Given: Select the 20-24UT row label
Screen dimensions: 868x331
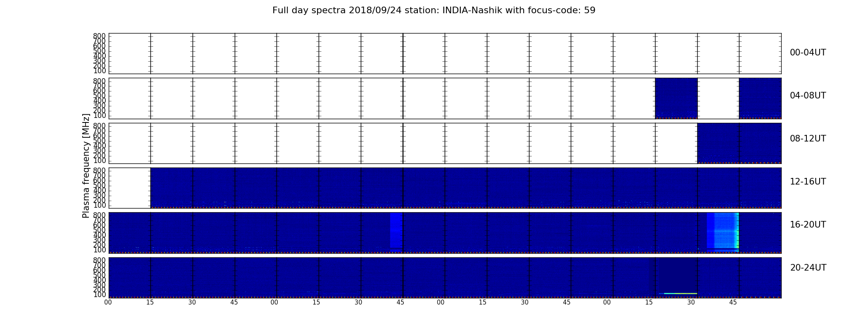Looking at the screenshot, I should [808, 268].
